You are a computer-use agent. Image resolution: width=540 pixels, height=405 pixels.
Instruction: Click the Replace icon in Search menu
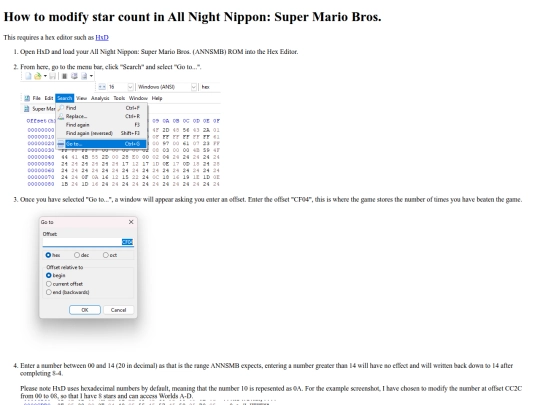click(61, 116)
